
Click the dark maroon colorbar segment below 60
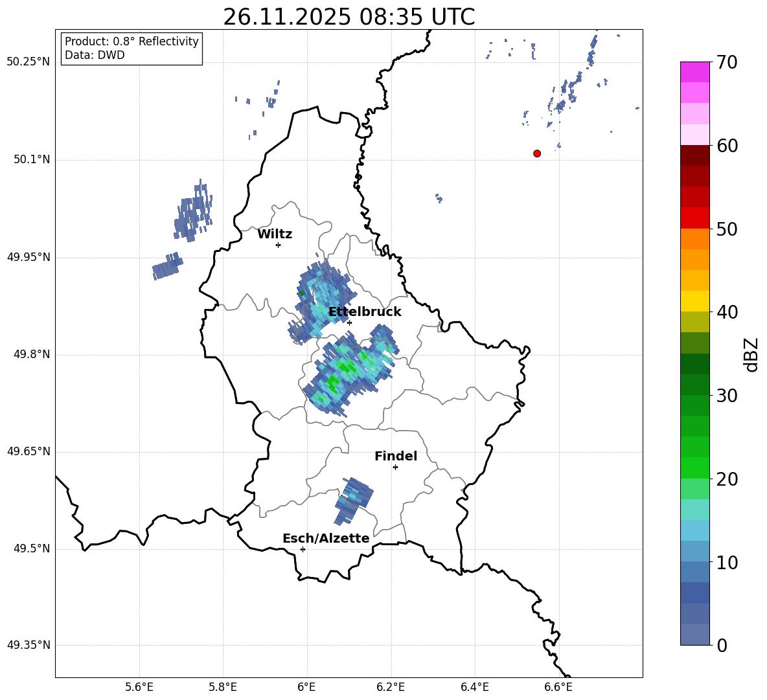[x=695, y=155]
